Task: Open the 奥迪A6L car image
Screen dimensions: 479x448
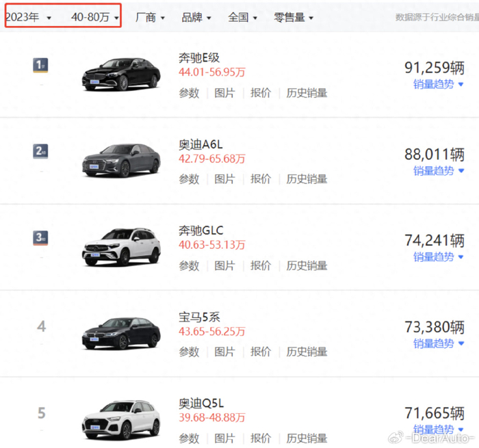Action: [x=121, y=159]
